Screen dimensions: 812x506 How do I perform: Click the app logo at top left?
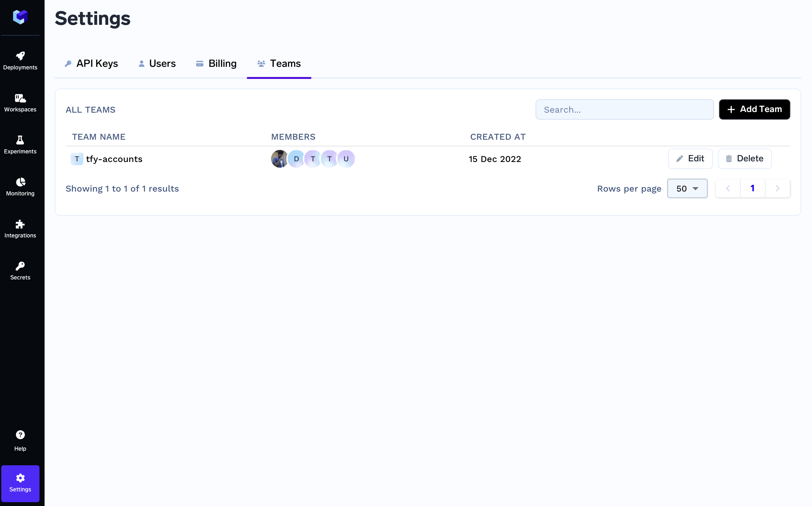coord(20,17)
